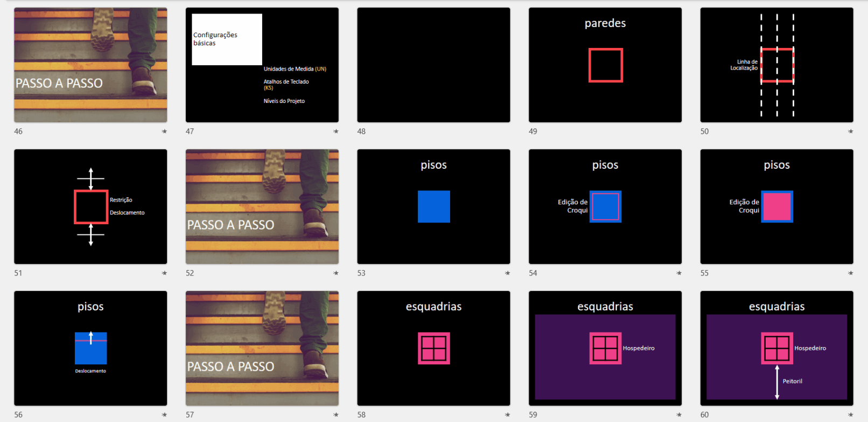The height and width of the screenshot is (422, 868).
Task: Select the Configurações básicas slide
Action: click(x=262, y=65)
